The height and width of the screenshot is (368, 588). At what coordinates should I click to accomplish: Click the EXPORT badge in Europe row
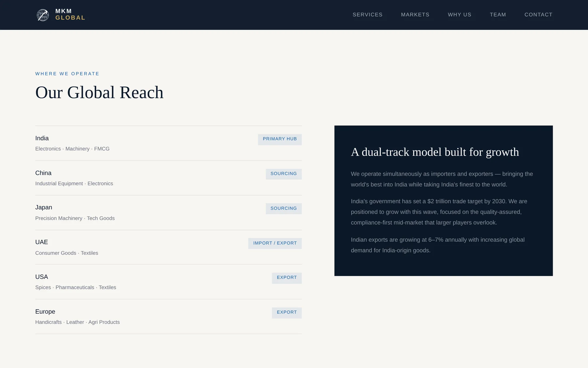287,312
